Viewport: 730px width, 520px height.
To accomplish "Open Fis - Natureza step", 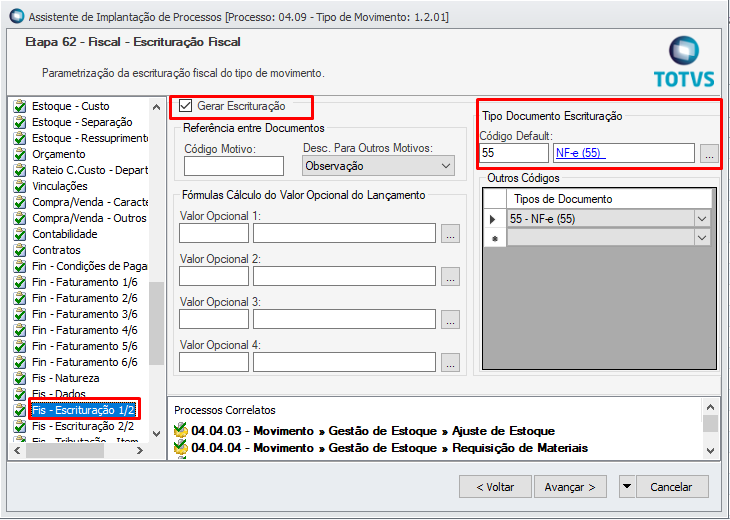I will [x=65, y=378].
